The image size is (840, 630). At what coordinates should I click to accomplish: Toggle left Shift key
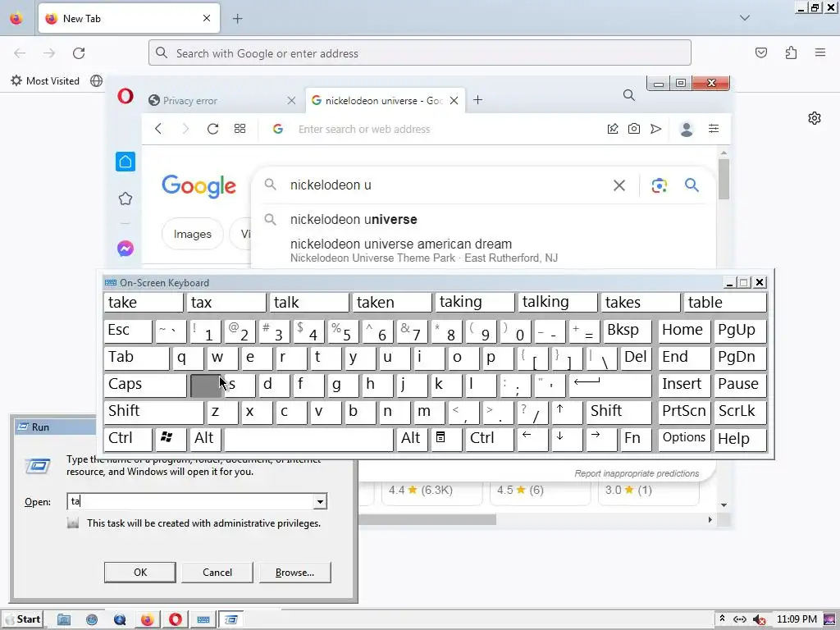pos(153,412)
